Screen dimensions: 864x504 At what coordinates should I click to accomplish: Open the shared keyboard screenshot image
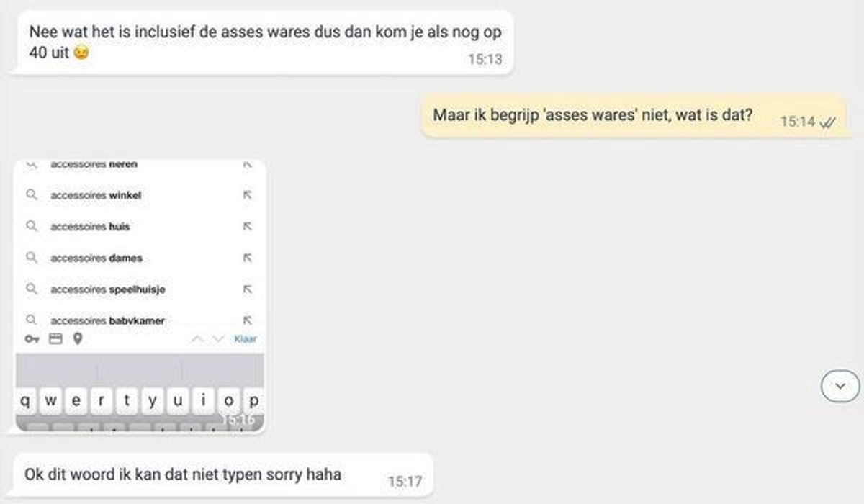coord(140,296)
